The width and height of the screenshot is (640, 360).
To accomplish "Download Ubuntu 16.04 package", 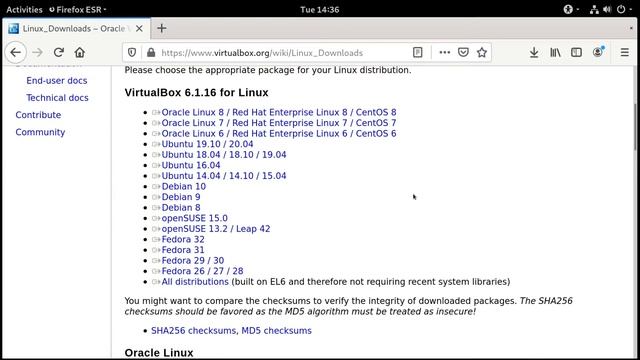I will tap(191, 165).
